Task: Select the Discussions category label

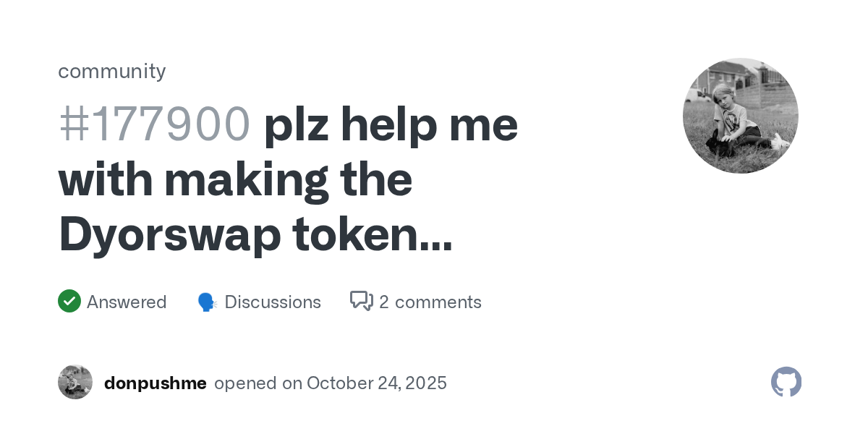Action: pyautogui.click(x=273, y=302)
